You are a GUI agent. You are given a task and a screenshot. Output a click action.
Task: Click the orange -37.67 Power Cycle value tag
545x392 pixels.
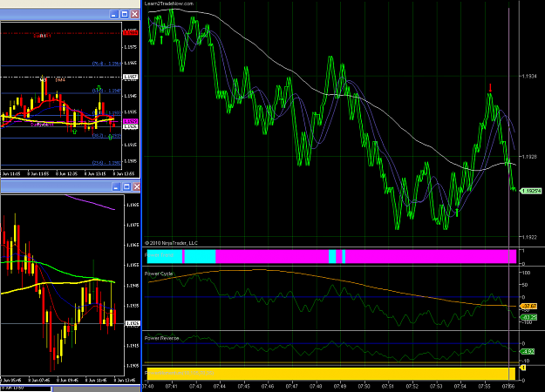tap(528, 307)
